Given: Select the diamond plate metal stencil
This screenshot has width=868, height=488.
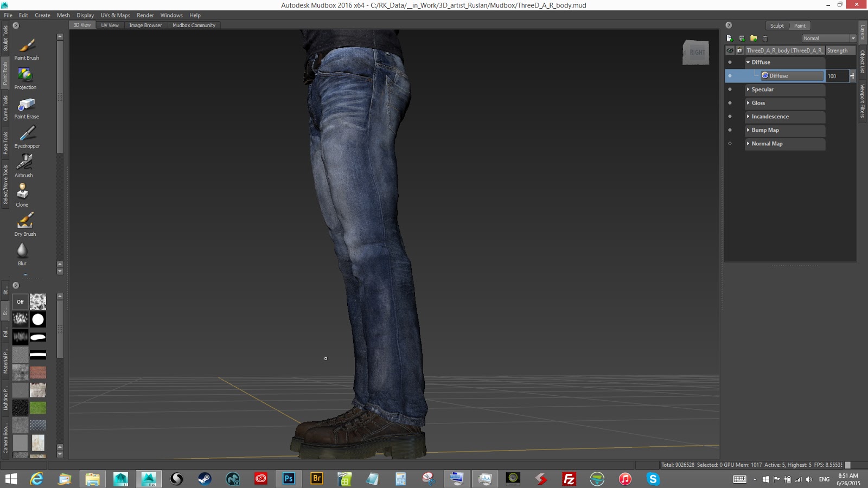Looking at the screenshot, I should [38, 425].
